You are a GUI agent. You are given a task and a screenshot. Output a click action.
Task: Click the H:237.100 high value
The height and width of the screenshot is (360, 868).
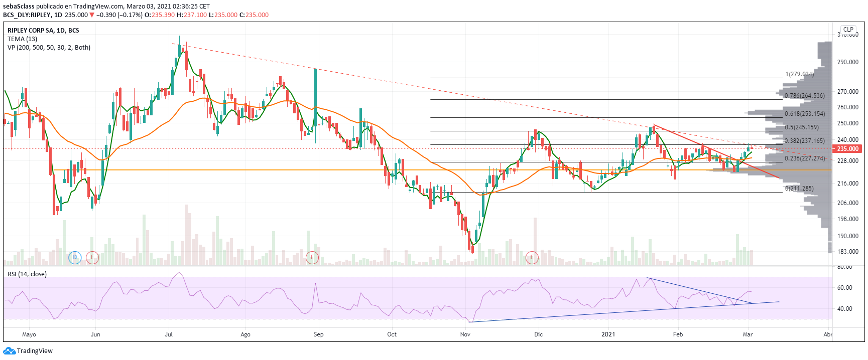point(192,15)
